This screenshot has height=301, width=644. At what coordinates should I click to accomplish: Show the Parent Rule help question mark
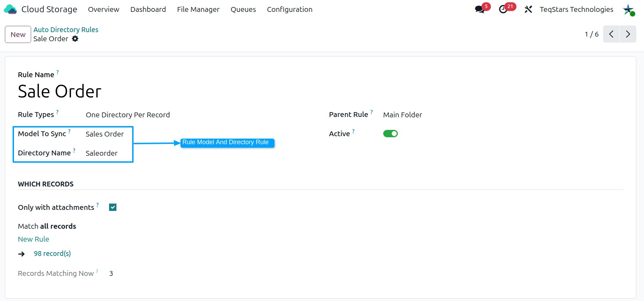(372, 112)
